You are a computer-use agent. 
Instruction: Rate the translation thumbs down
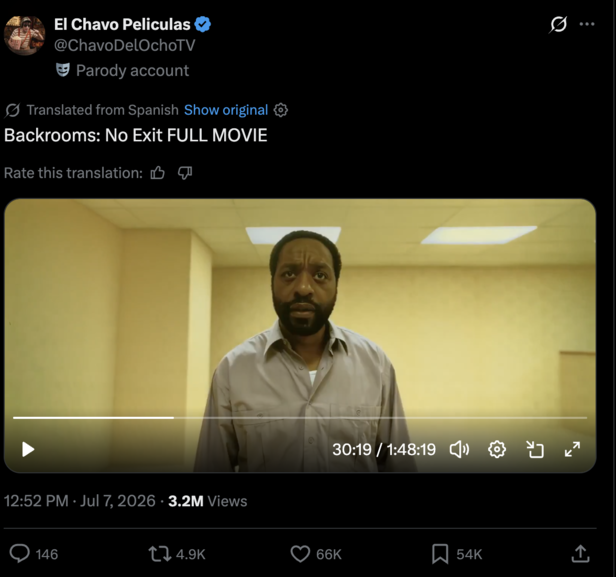[185, 173]
